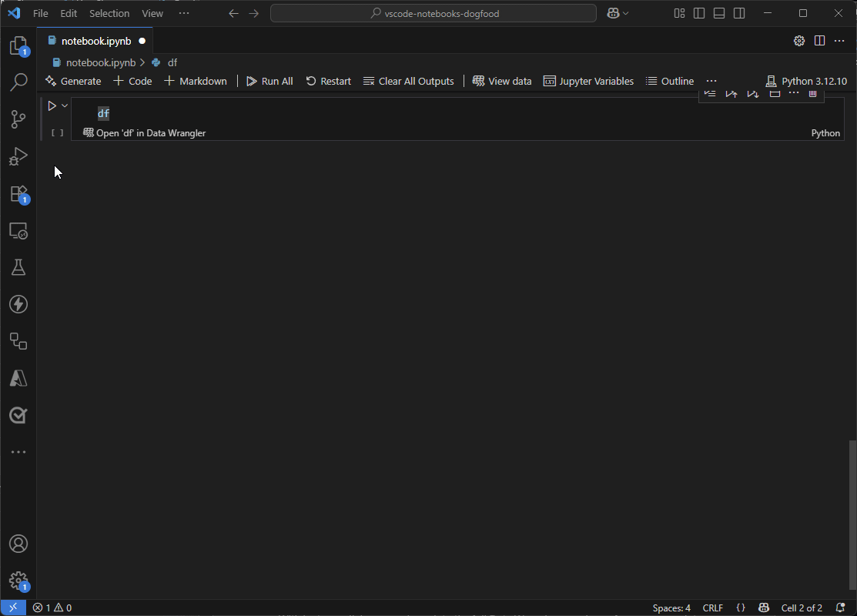The width and height of the screenshot is (857, 616).
Task: Open the Source Control view
Action: [x=18, y=119]
